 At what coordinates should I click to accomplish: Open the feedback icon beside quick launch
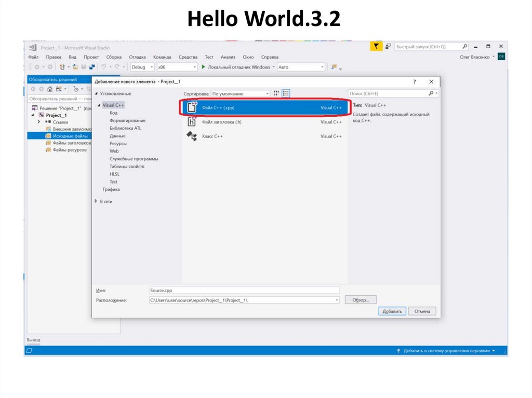pyautogui.click(x=388, y=46)
